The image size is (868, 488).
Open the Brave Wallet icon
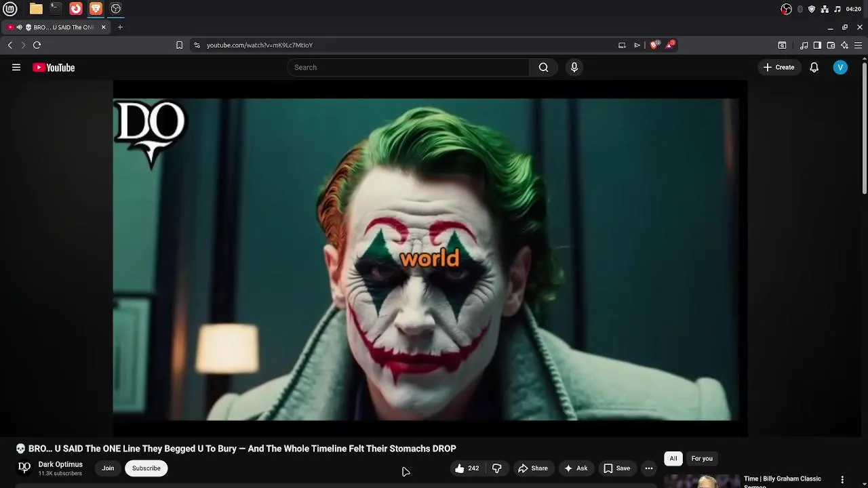click(831, 45)
